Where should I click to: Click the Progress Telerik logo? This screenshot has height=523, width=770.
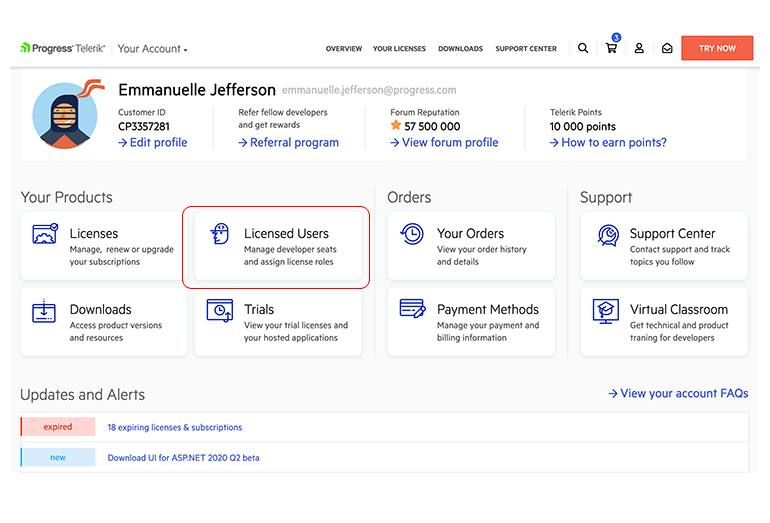[x=62, y=48]
